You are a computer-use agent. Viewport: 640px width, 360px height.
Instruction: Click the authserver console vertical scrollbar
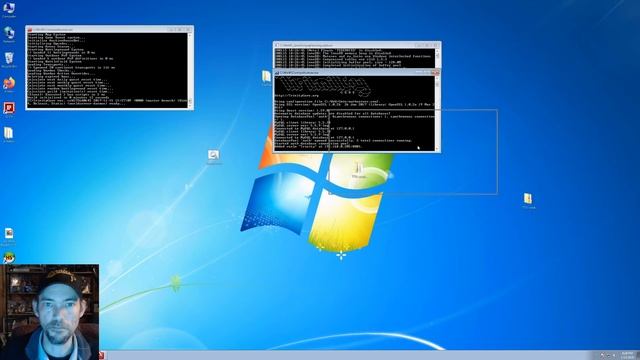pos(438,113)
